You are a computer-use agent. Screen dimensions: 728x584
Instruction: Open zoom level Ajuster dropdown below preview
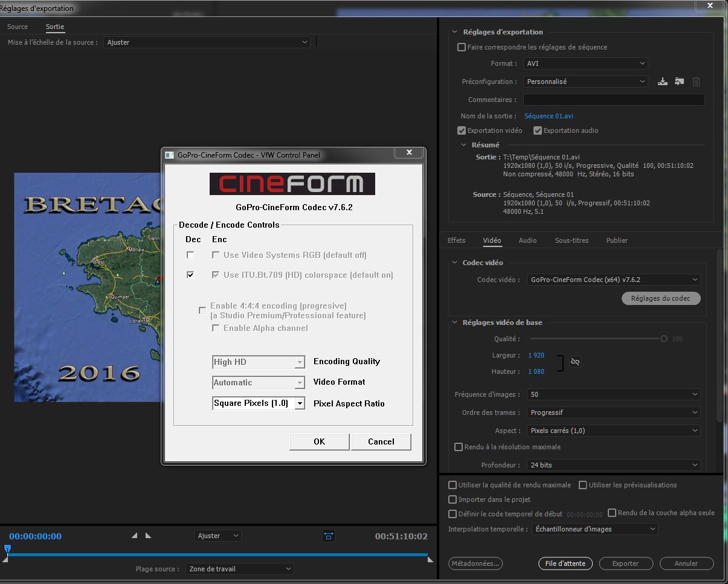pos(217,536)
